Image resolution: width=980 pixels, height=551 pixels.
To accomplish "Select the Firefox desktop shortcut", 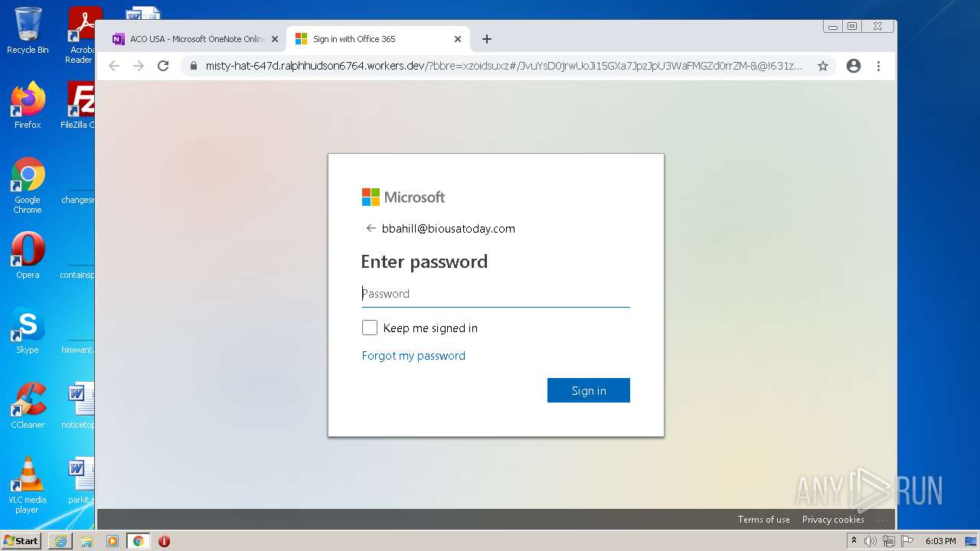I will [28, 106].
